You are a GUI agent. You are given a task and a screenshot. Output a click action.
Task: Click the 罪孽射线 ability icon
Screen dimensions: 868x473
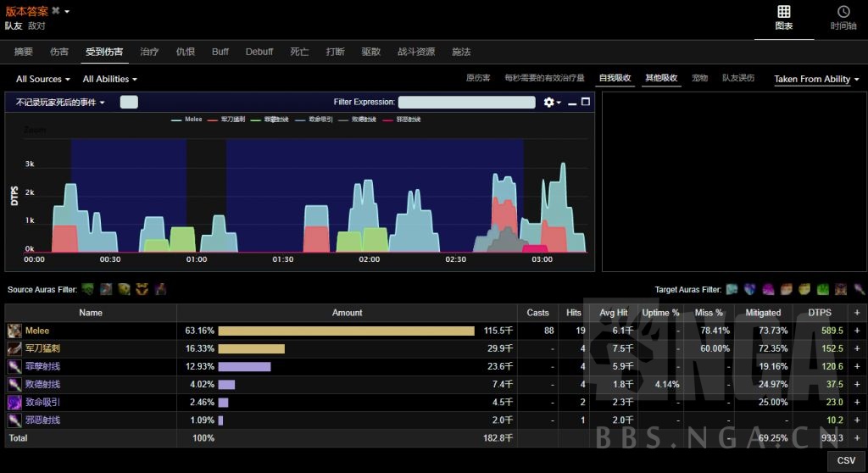tap(14, 366)
